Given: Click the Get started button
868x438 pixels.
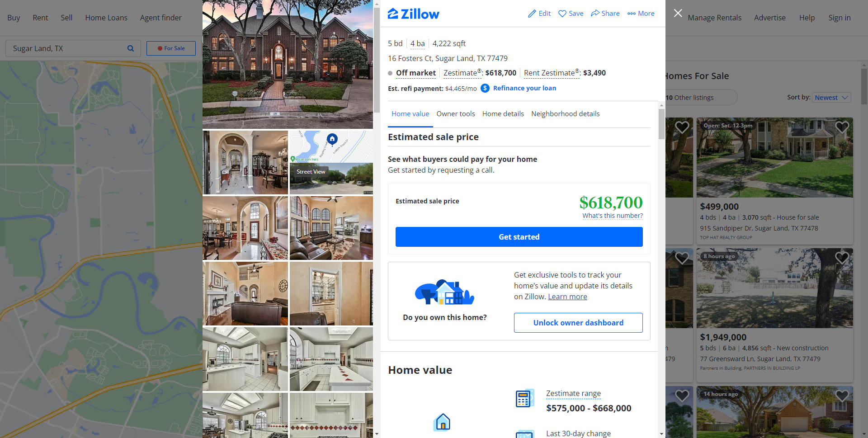Looking at the screenshot, I should [519, 237].
